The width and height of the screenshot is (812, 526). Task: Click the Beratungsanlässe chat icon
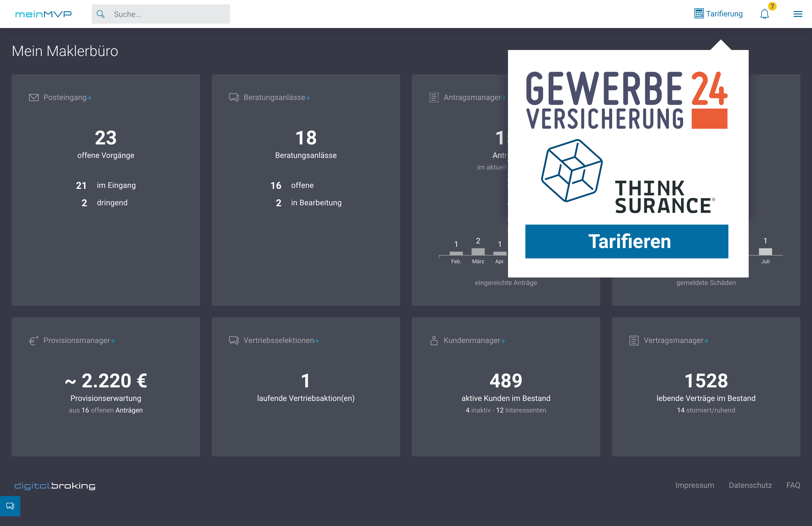[234, 98]
